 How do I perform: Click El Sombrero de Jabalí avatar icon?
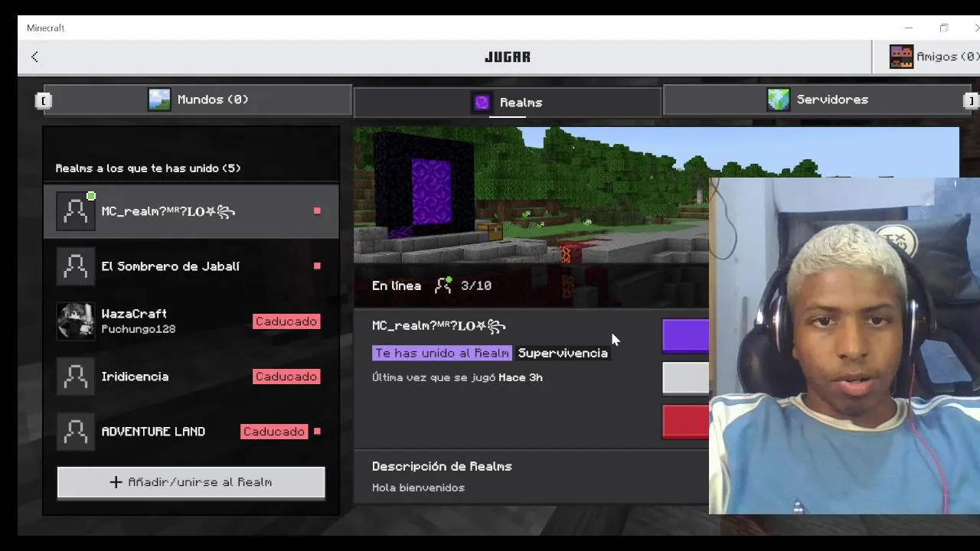coord(75,266)
